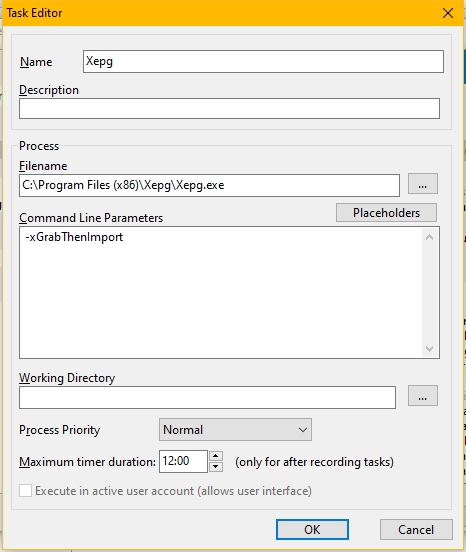466x552 pixels.
Task: Decrease the maximum timer duration with down arrow
Action: pyautogui.click(x=216, y=467)
